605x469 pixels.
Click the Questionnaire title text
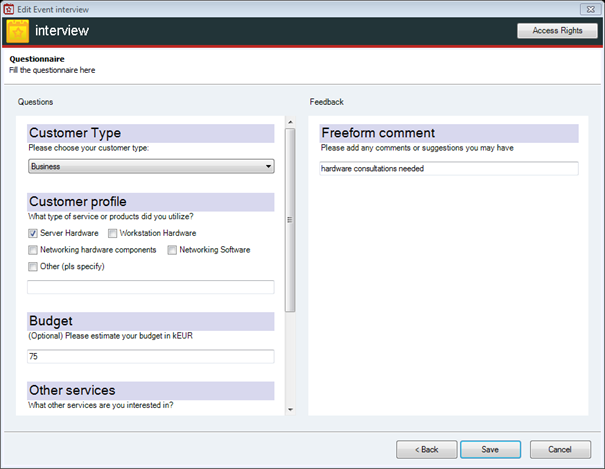pyautogui.click(x=37, y=59)
